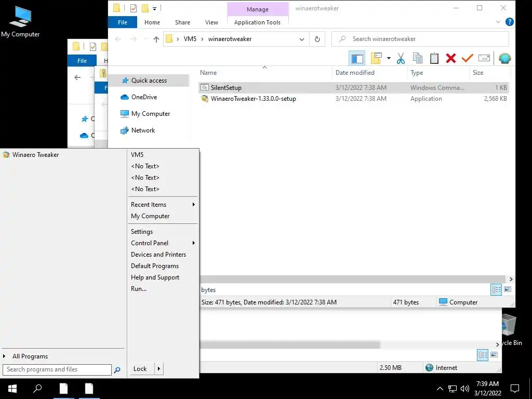
Task: Expand shutdown options arrow beside Lock
Action: (x=159, y=369)
